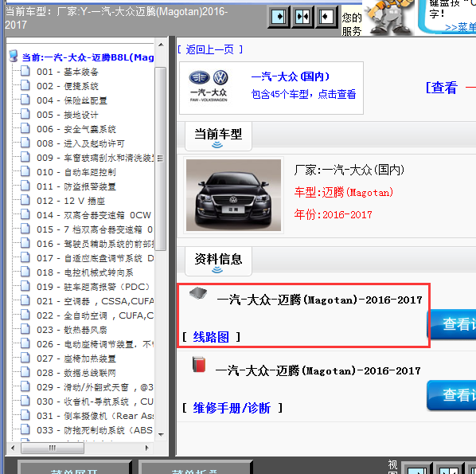Click the blue [查看 link at right
476x474 pixels.
tap(442, 88)
